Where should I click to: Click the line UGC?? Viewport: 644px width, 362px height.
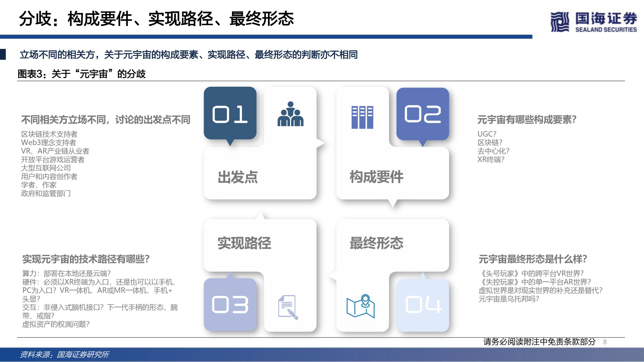(487, 134)
